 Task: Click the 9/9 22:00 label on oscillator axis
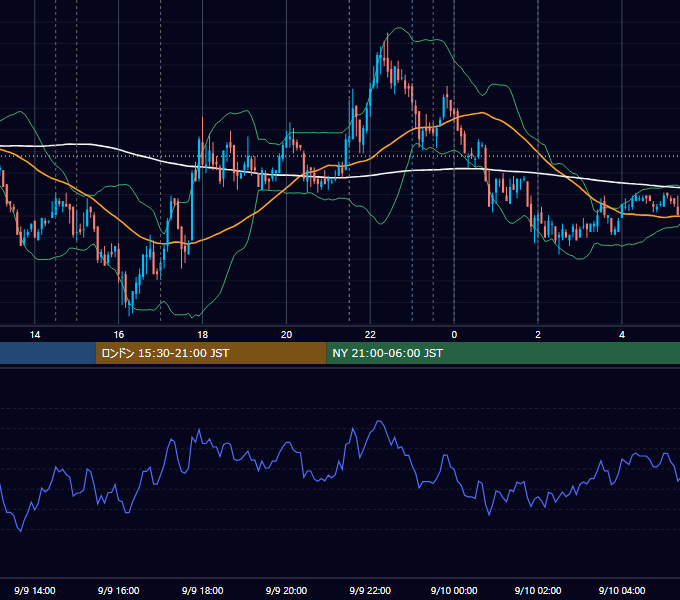pyautogui.click(x=370, y=590)
